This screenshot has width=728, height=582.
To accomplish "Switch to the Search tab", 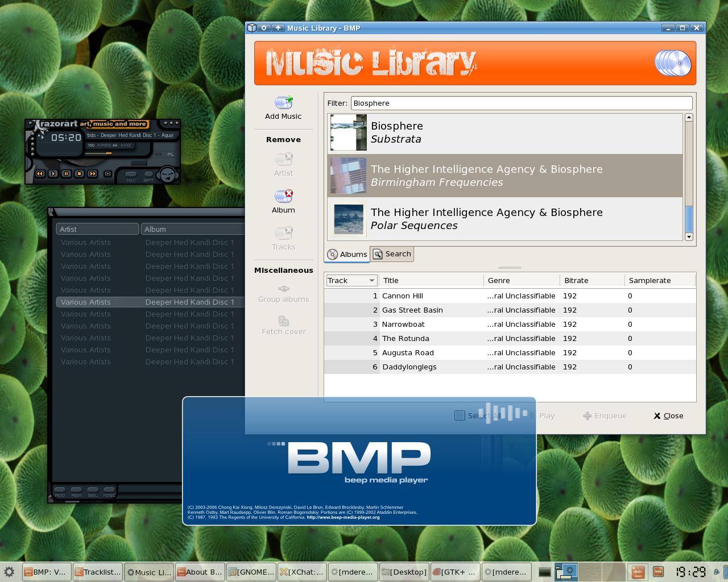I will (x=392, y=254).
